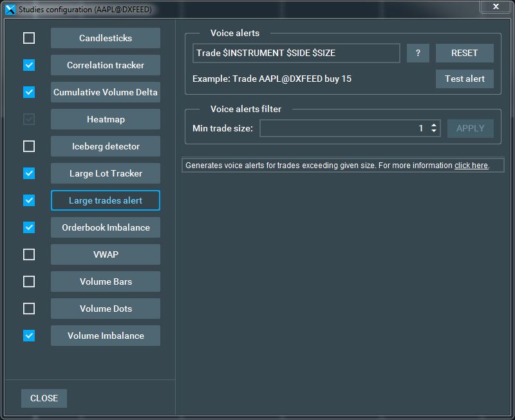Disable the Correlation tracker study

(x=28, y=65)
